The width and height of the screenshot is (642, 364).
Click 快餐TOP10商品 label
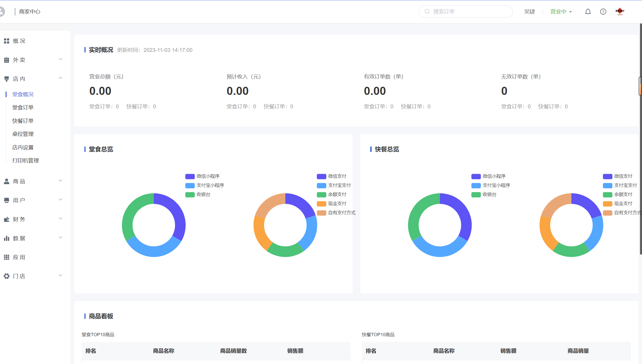click(x=378, y=335)
